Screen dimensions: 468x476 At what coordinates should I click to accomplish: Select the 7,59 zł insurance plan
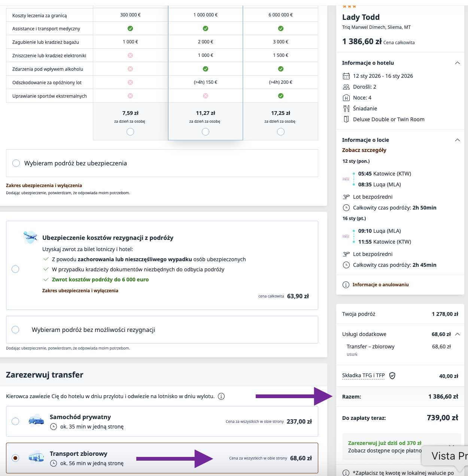click(130, 132)
